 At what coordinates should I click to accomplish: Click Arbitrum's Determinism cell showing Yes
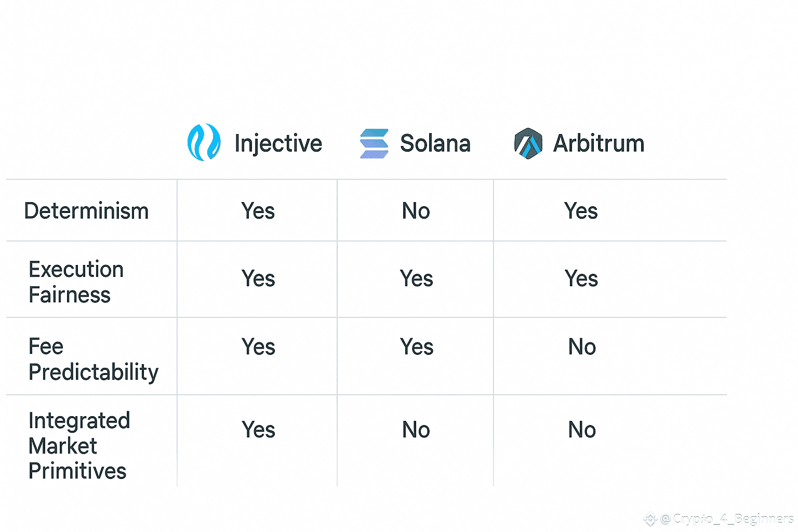pos(581,211)
